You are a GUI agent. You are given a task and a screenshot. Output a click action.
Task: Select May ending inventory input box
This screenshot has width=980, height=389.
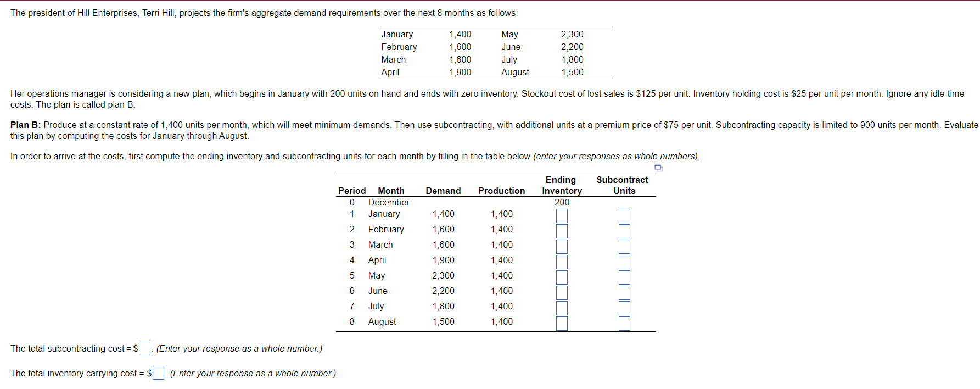pos(562,277)
